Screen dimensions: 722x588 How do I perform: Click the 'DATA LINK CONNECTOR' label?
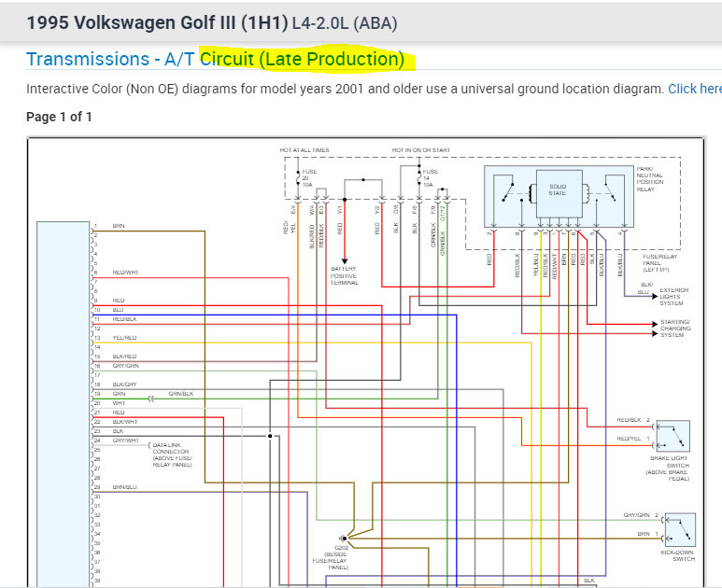pos(172,455)
